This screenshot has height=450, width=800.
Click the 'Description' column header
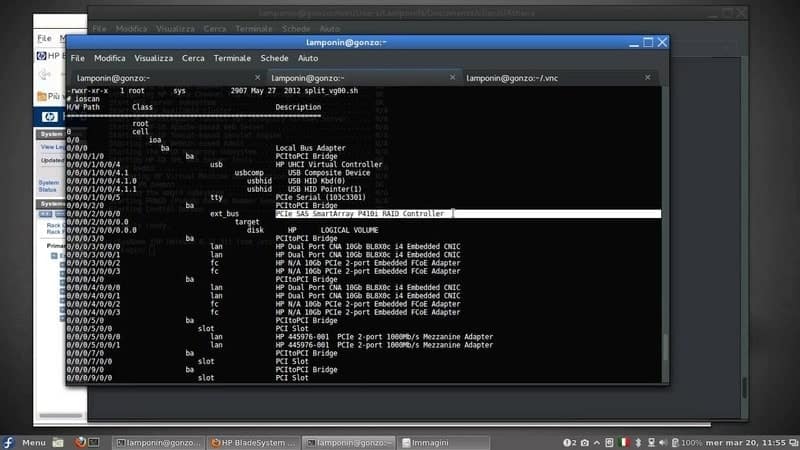298,107
